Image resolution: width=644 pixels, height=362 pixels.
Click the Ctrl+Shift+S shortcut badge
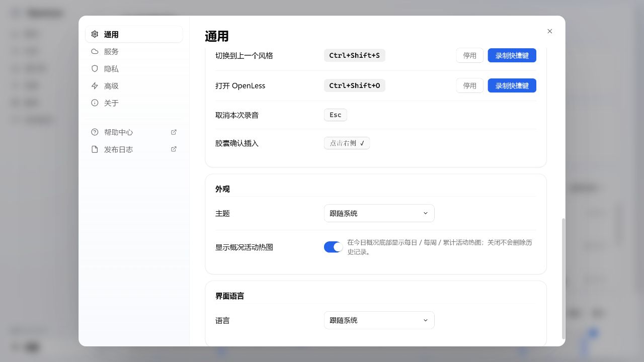(355, 55)
